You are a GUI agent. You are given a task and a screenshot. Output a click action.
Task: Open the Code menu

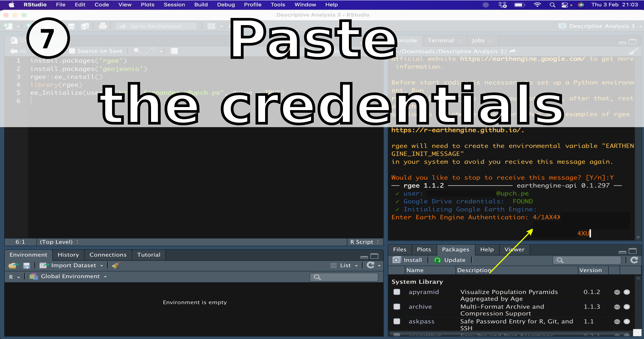coord(101,5)
